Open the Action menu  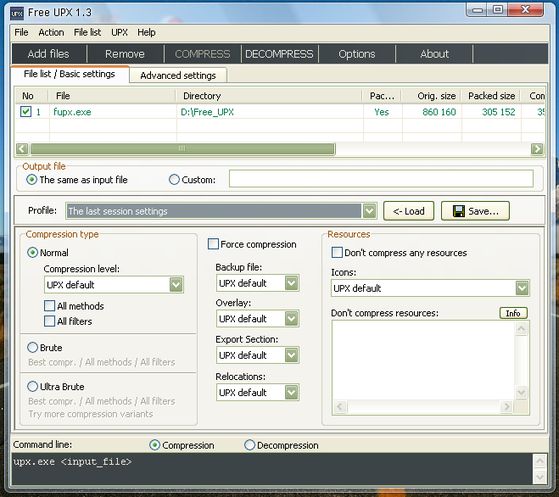pos(51,32)
